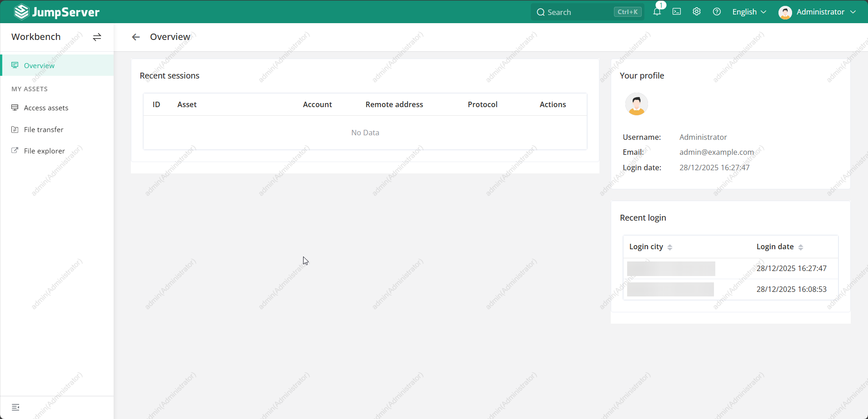
Task: Click the admin@example.com email value
Action: tap(716, 152)
